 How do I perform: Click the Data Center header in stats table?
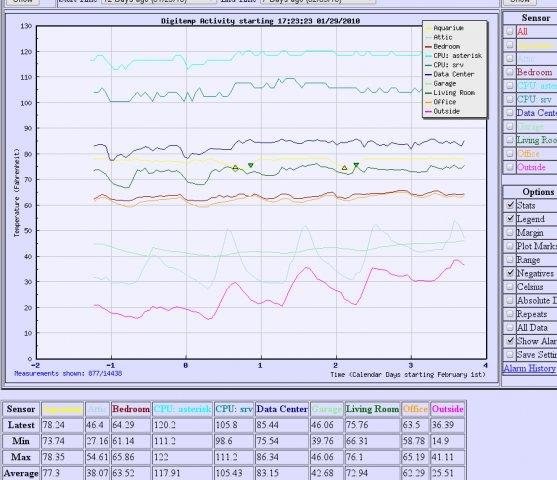(282, 409)
